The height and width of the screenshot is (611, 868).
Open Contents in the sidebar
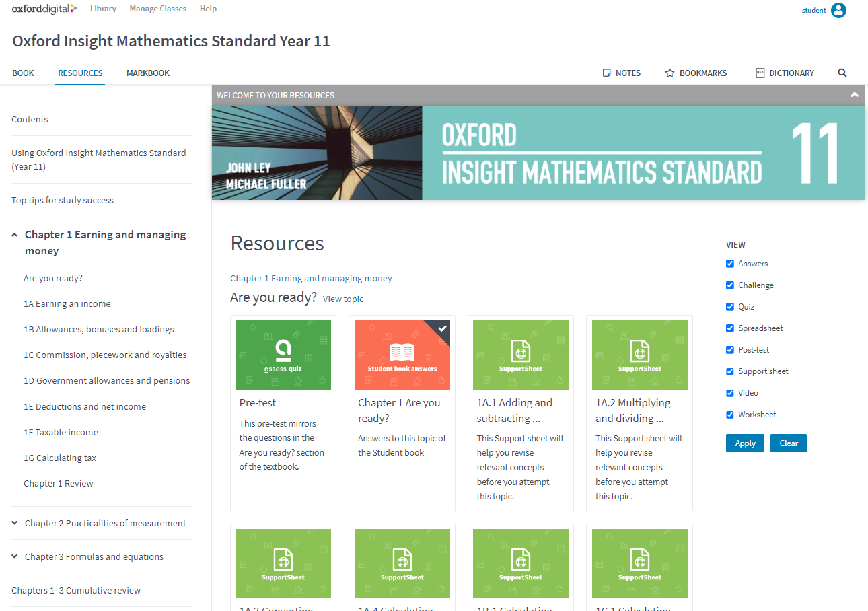tap(30, 119)
